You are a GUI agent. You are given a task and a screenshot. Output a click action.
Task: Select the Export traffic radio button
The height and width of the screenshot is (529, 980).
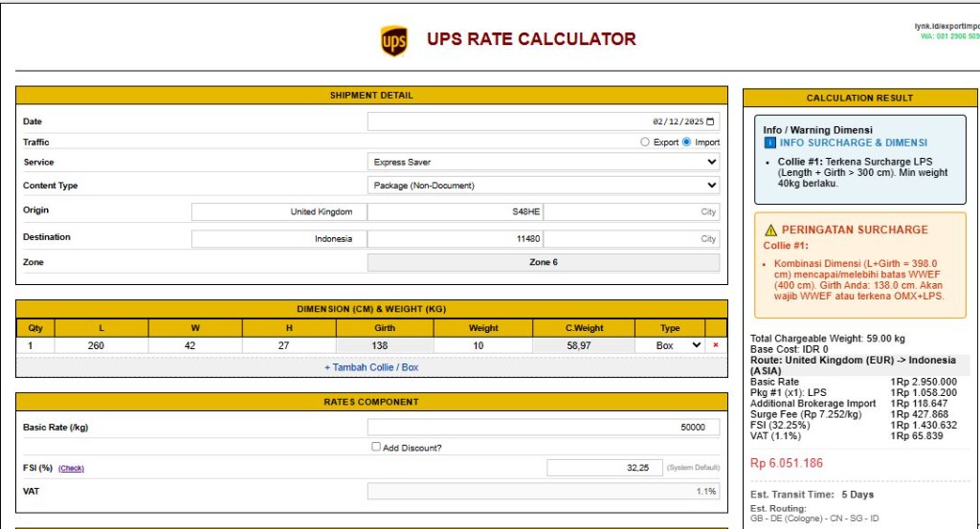pyautogui.click(x=645, y=143)
